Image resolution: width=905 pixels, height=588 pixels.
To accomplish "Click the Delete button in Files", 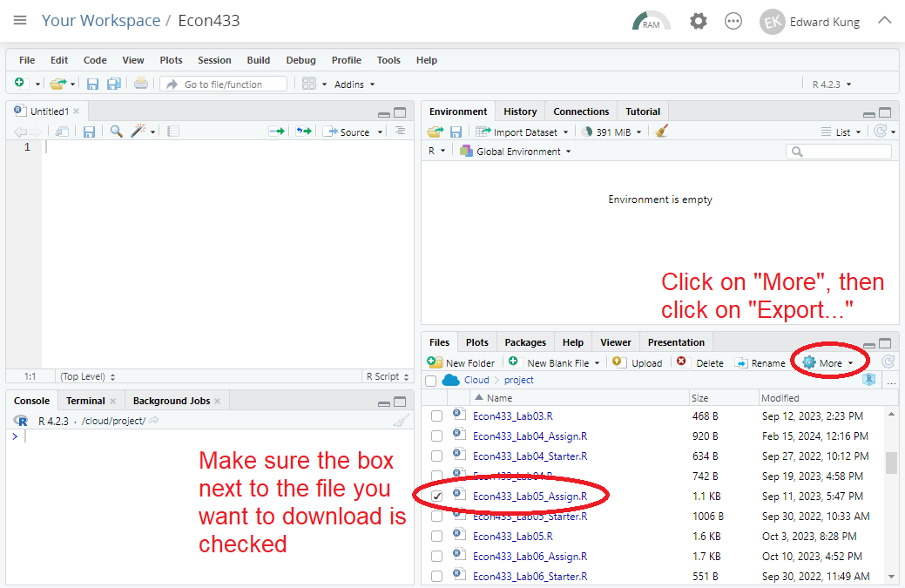I will tap(699, 363).
